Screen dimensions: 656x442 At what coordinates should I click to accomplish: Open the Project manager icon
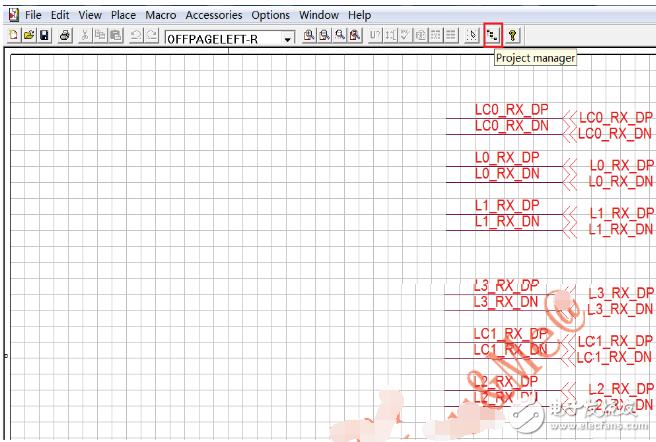point(492,36)
